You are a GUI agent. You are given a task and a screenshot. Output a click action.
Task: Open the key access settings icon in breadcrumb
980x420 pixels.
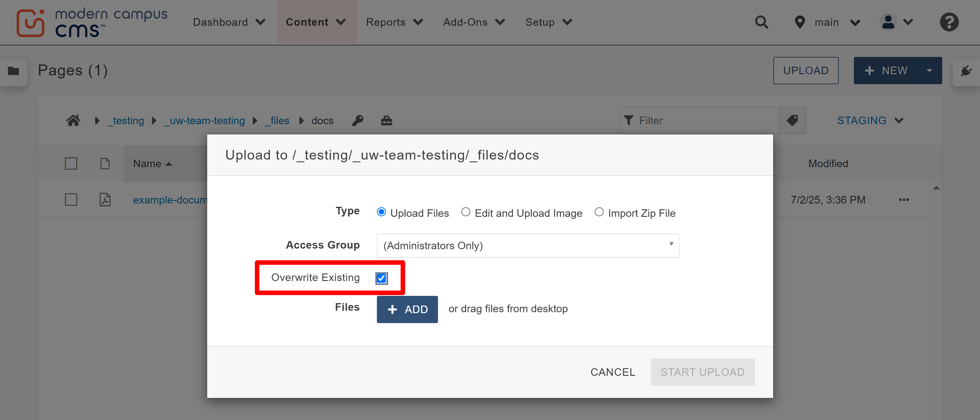coord(358,120)
